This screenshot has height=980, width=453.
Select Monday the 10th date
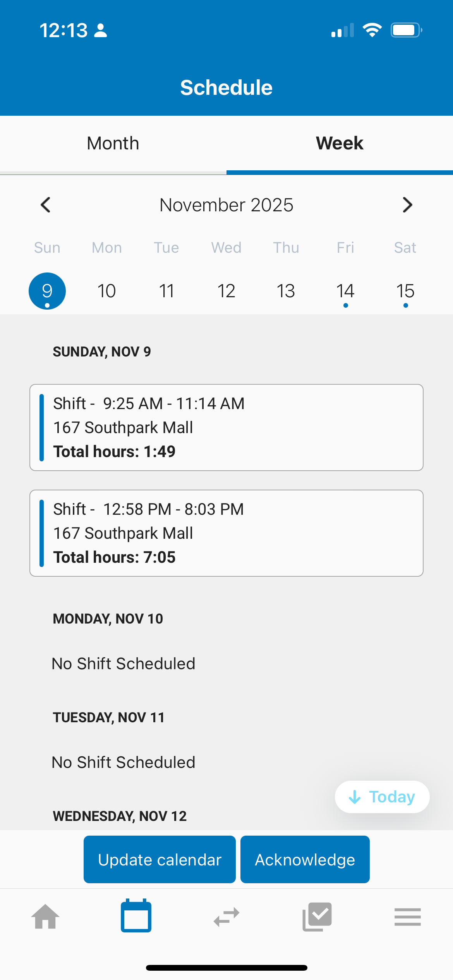[107, 291]
